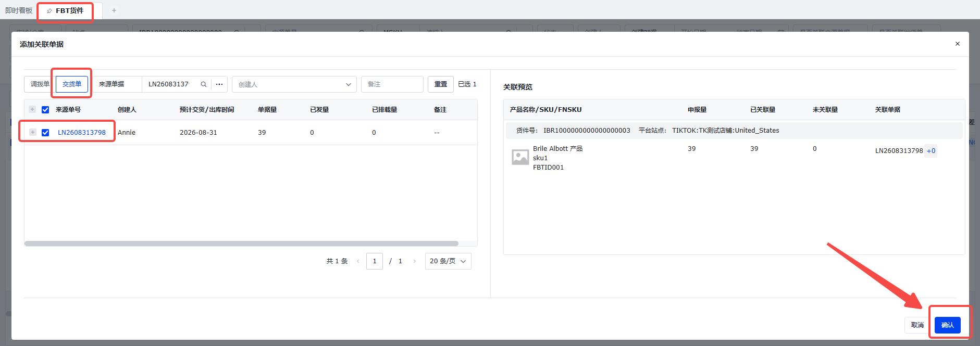Image resolution: width=980 pixels, height=346 pixels.
Task: Close the 添加关联单据 dialog with X
Action: [958, 44]
